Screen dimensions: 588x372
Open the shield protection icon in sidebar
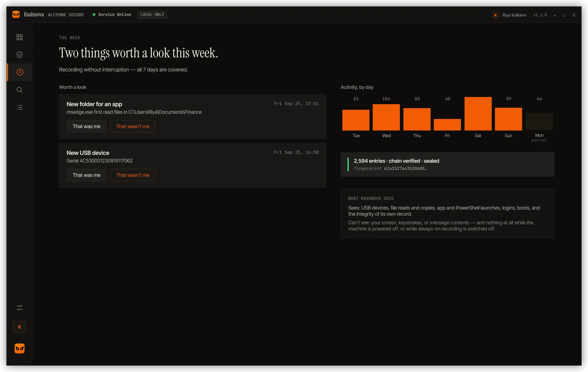19,55
